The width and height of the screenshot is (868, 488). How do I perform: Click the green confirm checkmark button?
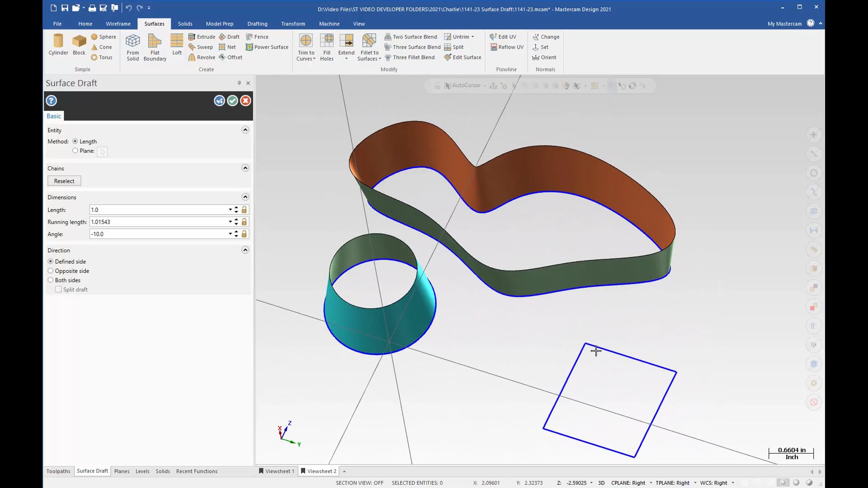click(232, 101)
